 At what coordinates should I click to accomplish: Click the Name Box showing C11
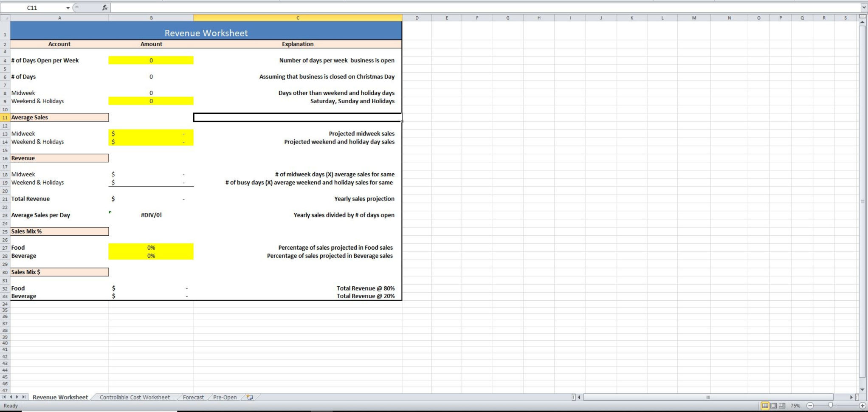[32, 8]
